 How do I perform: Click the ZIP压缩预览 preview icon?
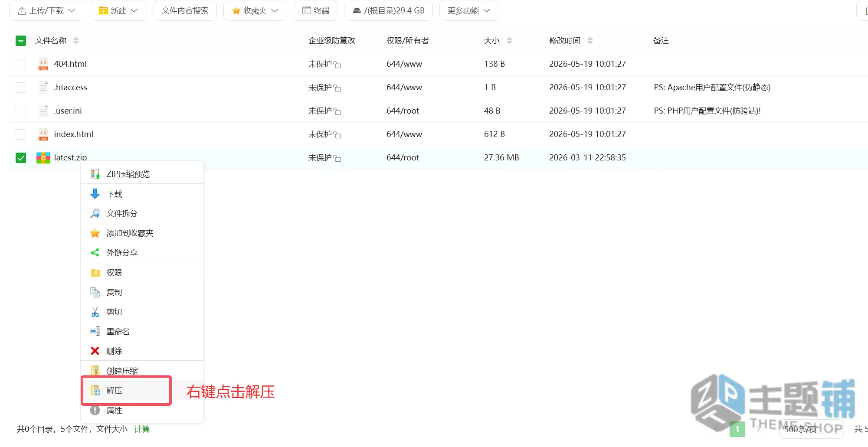tap(95, 174)
